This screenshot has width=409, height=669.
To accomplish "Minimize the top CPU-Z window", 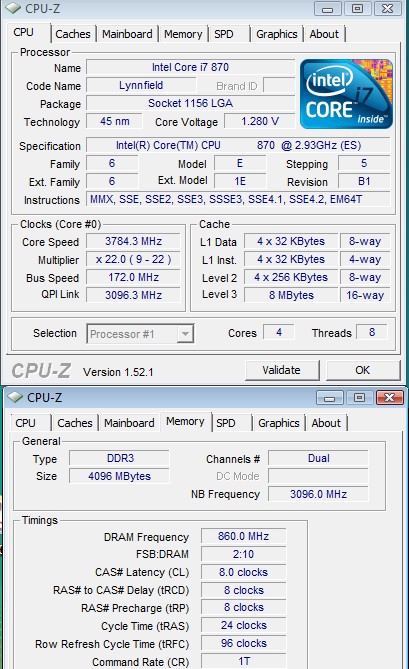I will point(328,9).
